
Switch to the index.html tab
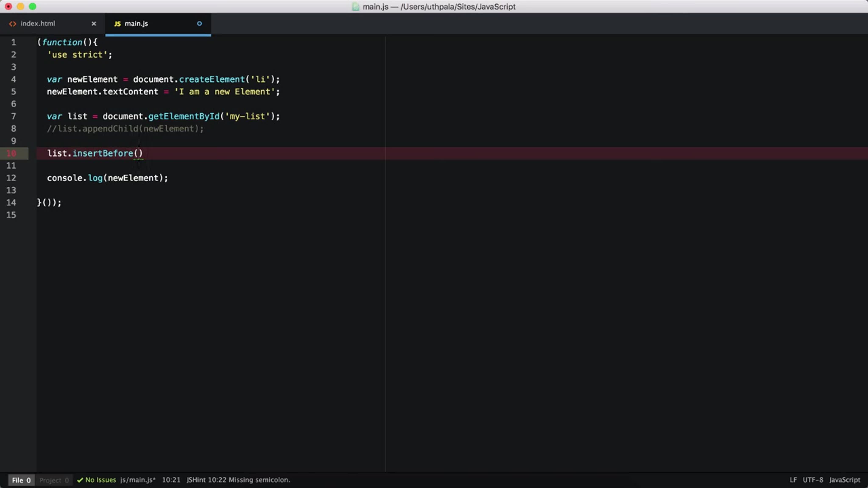[38, 24]
